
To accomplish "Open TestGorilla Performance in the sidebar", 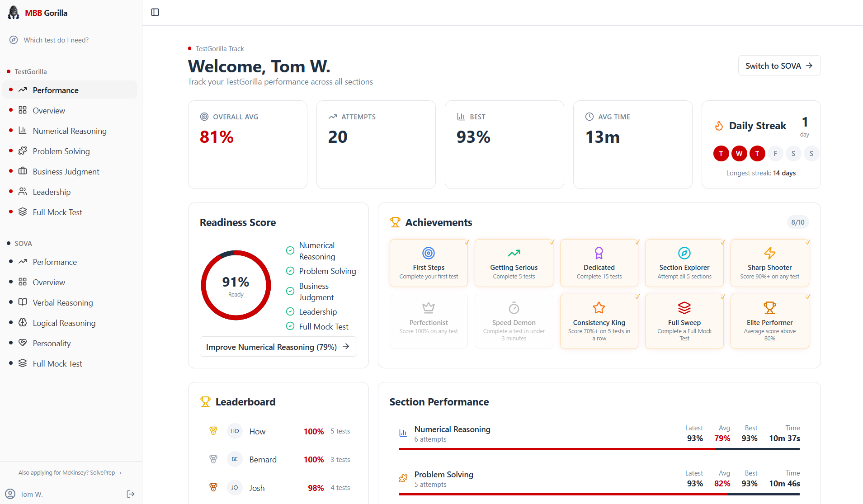I will point(70,90).
